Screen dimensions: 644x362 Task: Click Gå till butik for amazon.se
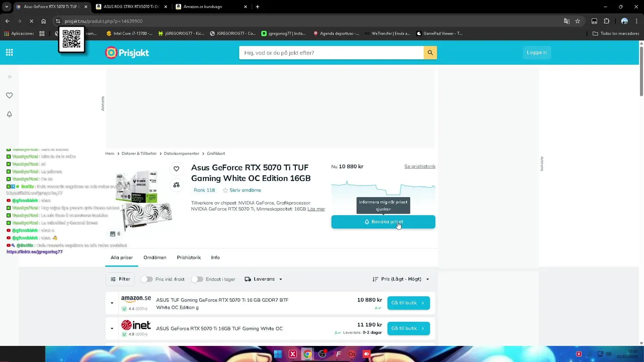point(409,303)
